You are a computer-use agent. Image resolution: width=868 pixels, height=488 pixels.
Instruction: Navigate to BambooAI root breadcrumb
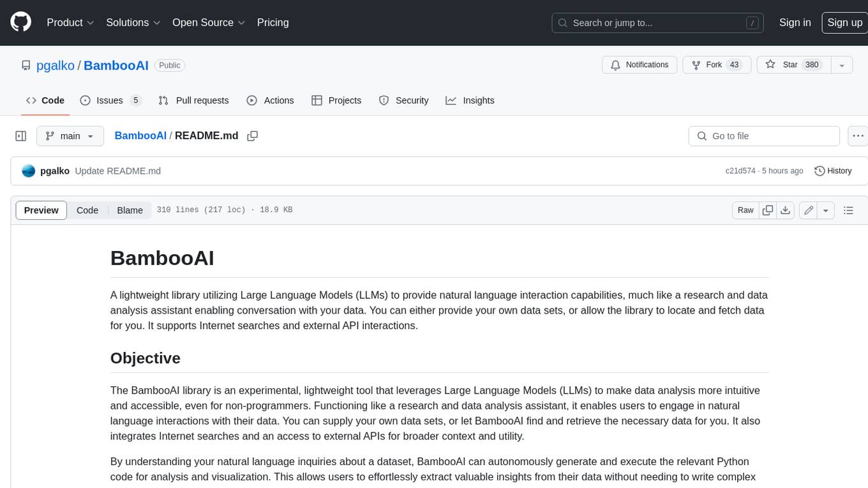pos(140,135)
